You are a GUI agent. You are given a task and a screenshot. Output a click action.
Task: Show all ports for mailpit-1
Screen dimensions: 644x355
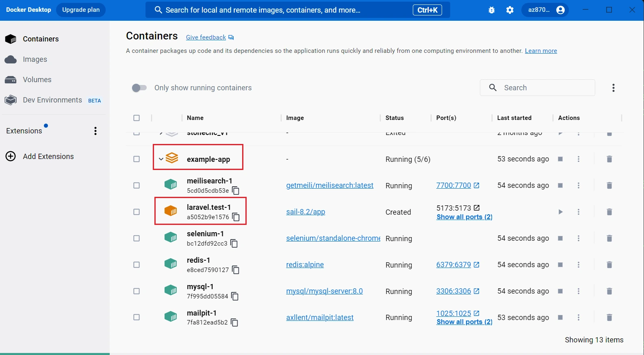coord(464,322)
